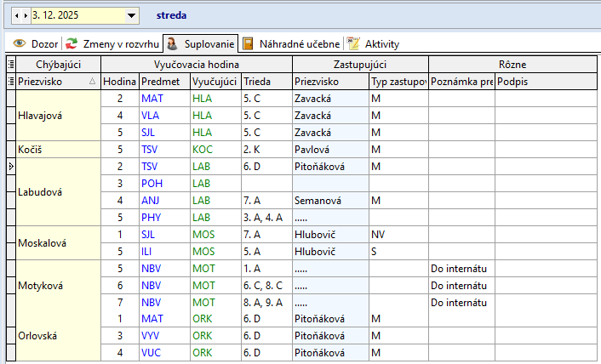
Task: Click the Typ zastupovania column header
Action: click(398, 82)
